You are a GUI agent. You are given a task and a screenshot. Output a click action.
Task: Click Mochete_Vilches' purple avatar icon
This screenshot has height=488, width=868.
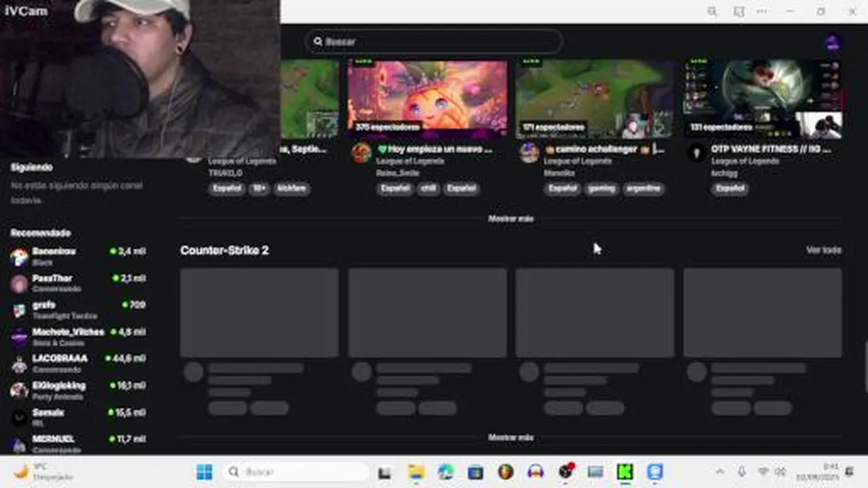(x=19, y=338)
